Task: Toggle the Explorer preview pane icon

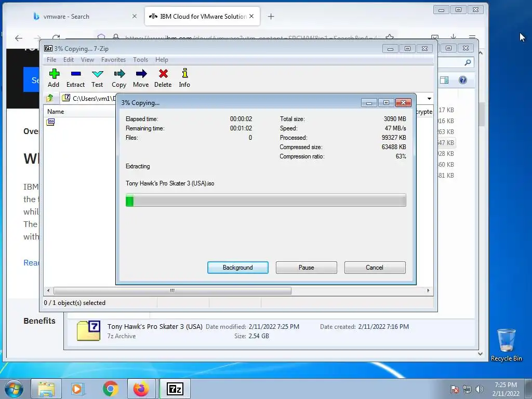Action: (444, 80)
